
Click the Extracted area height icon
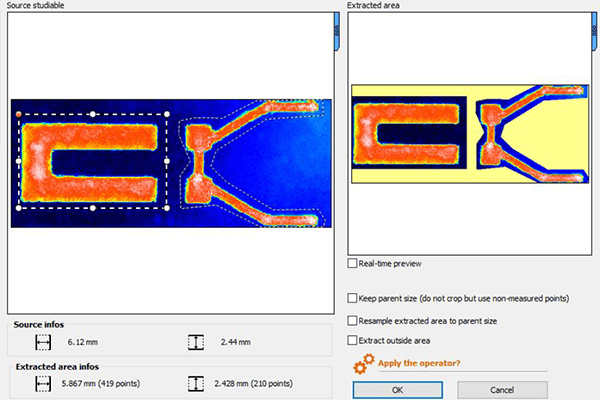[x=196, y=384]
